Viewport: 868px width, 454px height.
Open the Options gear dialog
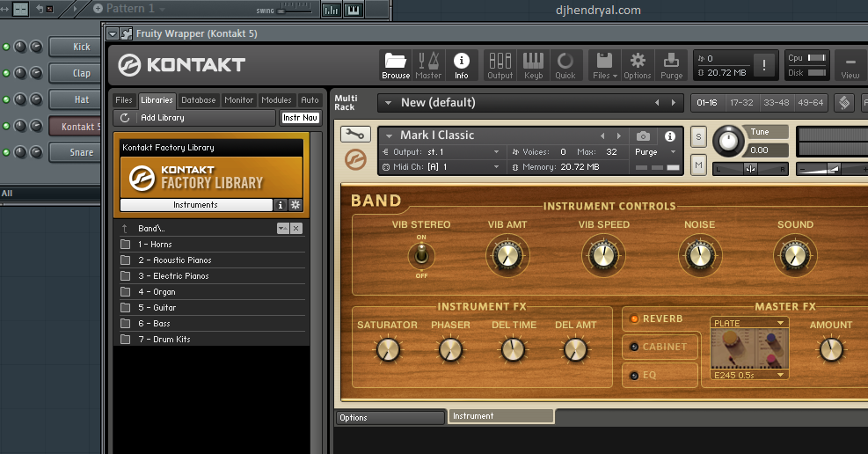point(638,65)
